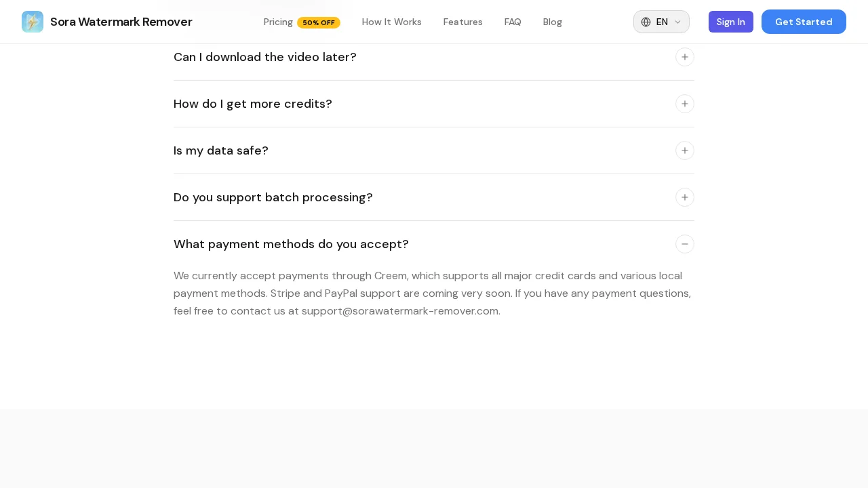Click the yellow 50% OFF badge
The image size is (868, 488).
click(x=318, y=22)
